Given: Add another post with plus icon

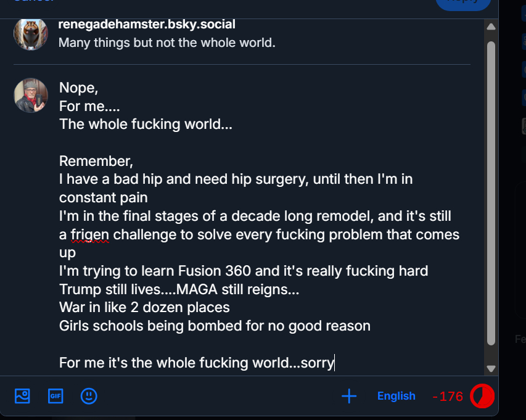Looking at the screenshot, I should click(349, 396).
